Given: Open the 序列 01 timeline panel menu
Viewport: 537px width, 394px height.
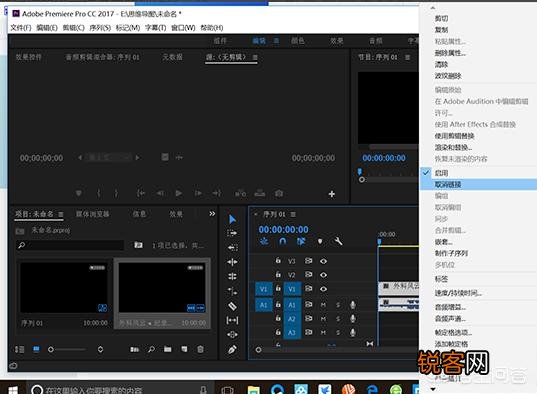Looking at the screenshot, I should coord(293,214).
